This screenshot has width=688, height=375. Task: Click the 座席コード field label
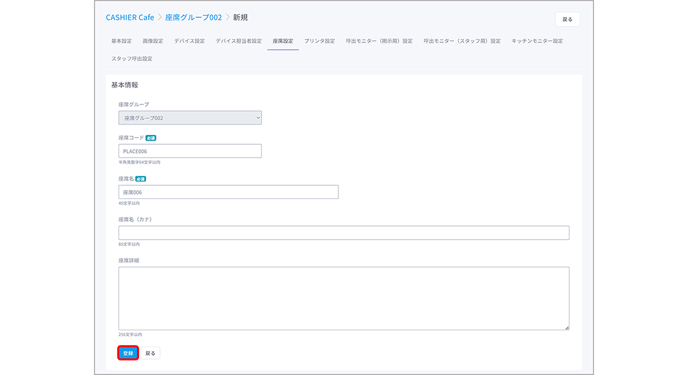point(131,138)
